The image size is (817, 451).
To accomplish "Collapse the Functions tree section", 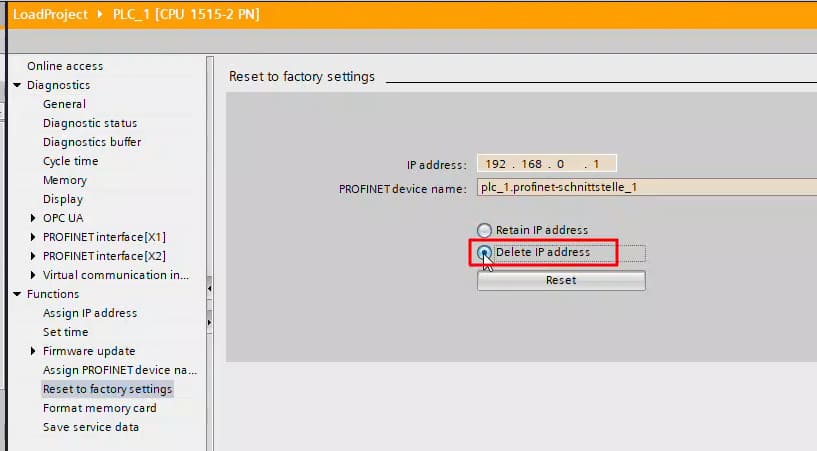I will [17, 294].
